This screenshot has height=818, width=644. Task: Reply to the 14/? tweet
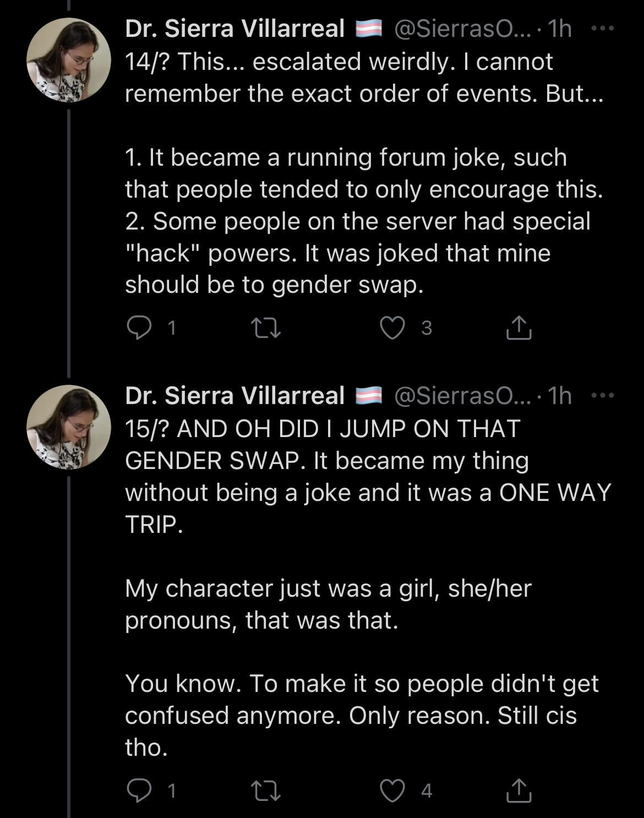click(x=139, y=328)
